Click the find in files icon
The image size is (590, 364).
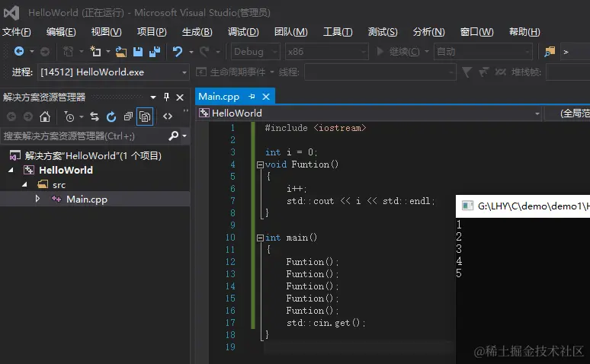pos(550,52)
